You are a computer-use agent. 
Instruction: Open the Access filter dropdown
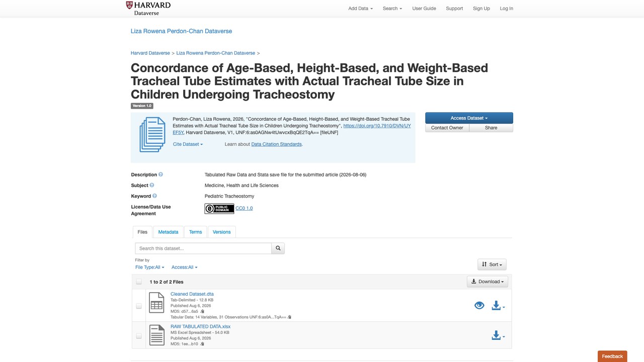(185, 267)
